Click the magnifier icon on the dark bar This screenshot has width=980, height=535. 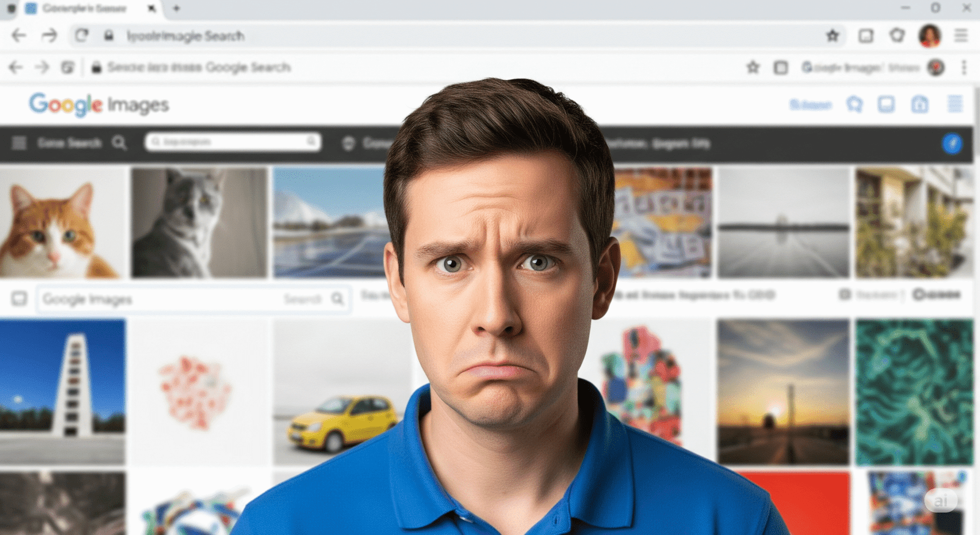click(x=119, y=143)
